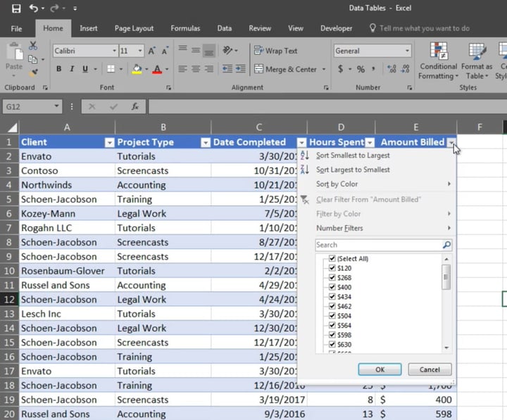Apply Percent Style format

pyautogui.click(x=361, y=69)
